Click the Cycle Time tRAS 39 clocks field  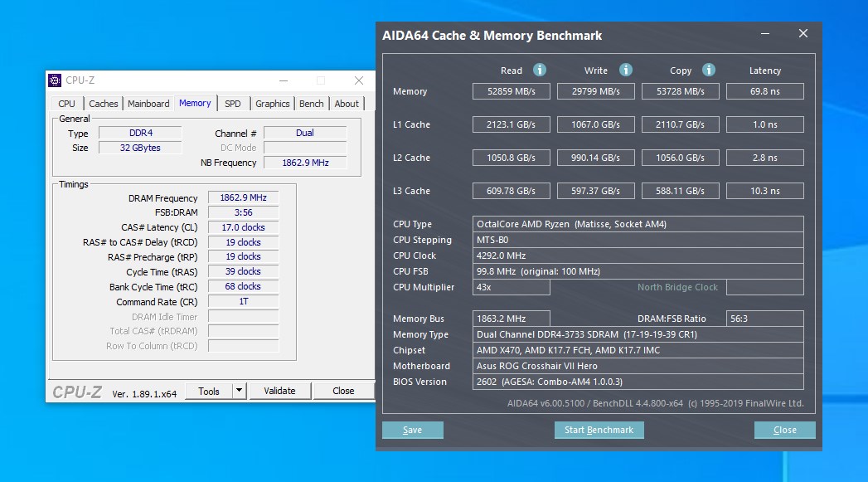[243, 271]
